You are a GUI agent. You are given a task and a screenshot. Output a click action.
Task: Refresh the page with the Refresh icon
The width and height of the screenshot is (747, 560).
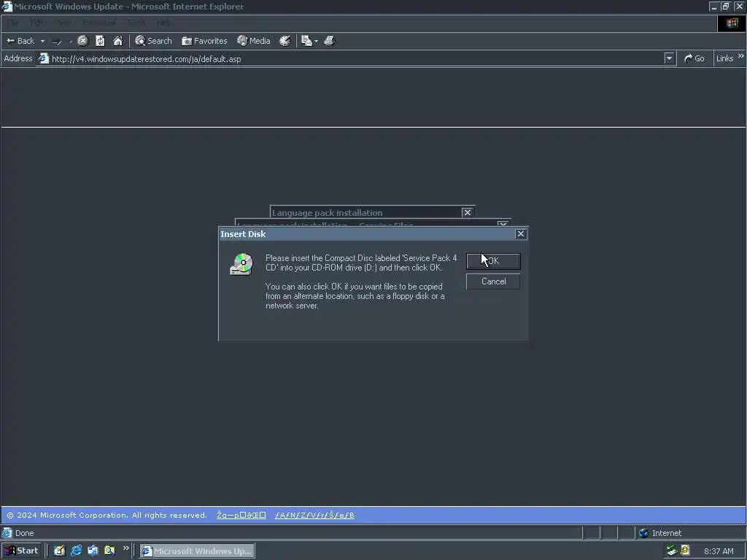[x=100, y=41]
